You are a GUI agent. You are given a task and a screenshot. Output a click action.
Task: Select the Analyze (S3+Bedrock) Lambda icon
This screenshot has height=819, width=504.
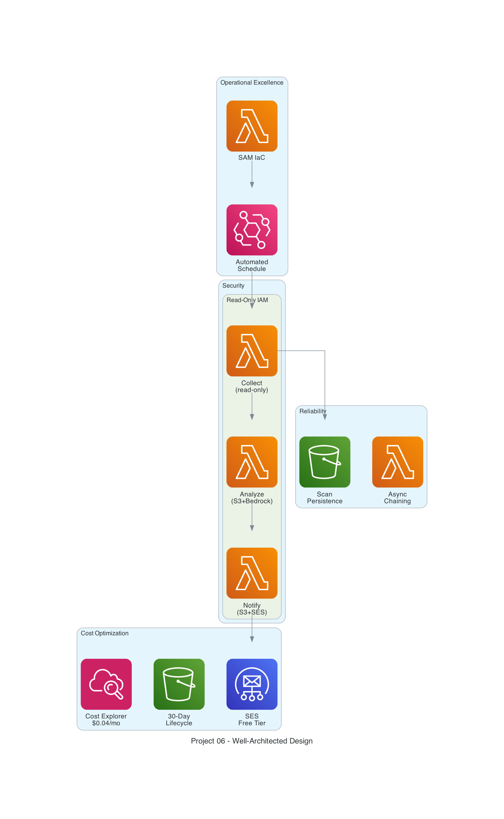[252, 462]
